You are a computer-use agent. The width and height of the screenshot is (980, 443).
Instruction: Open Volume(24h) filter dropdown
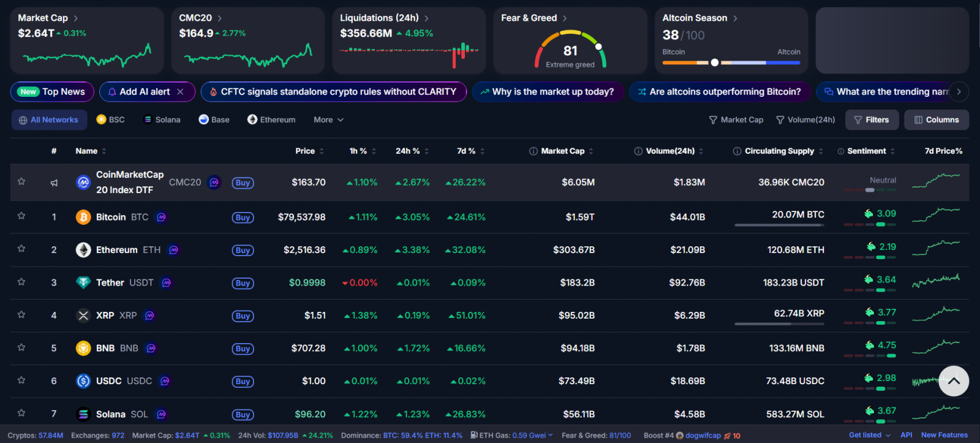click(x=805, y=120)
